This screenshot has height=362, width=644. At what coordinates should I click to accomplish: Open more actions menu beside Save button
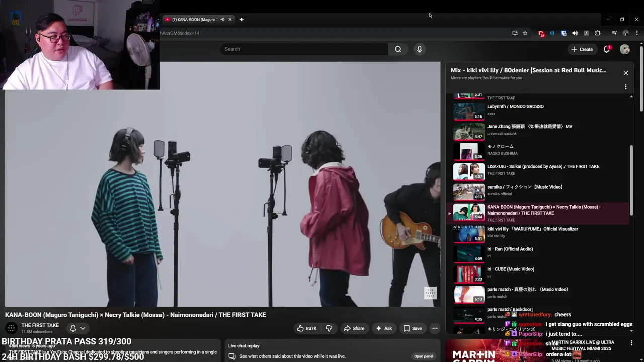point(435,328)
